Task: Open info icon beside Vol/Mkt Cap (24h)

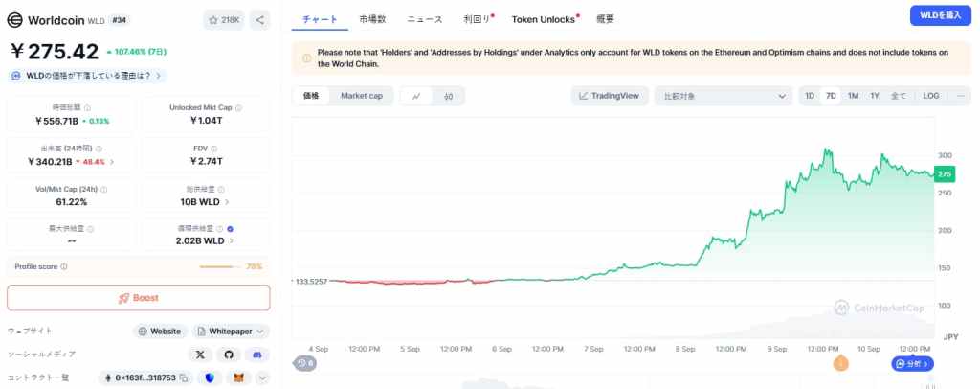Action: pos(103,189)
